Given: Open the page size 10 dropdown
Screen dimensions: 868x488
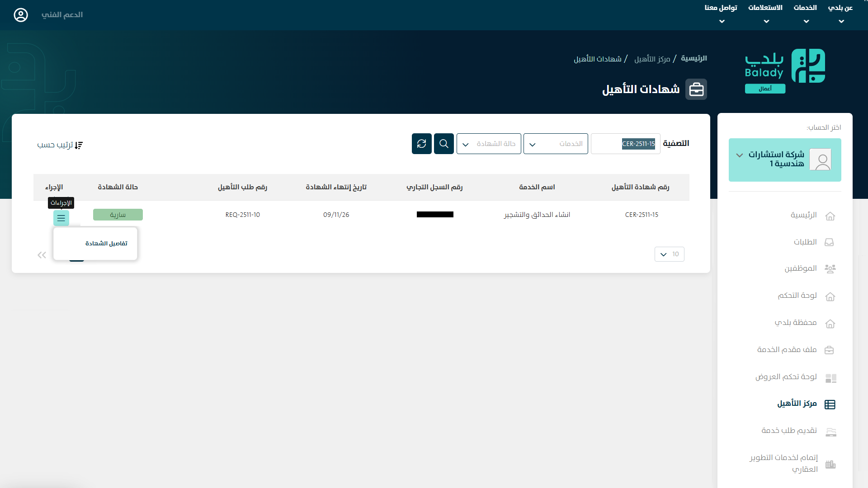Looking at the screenshot, I should (669, 254).
